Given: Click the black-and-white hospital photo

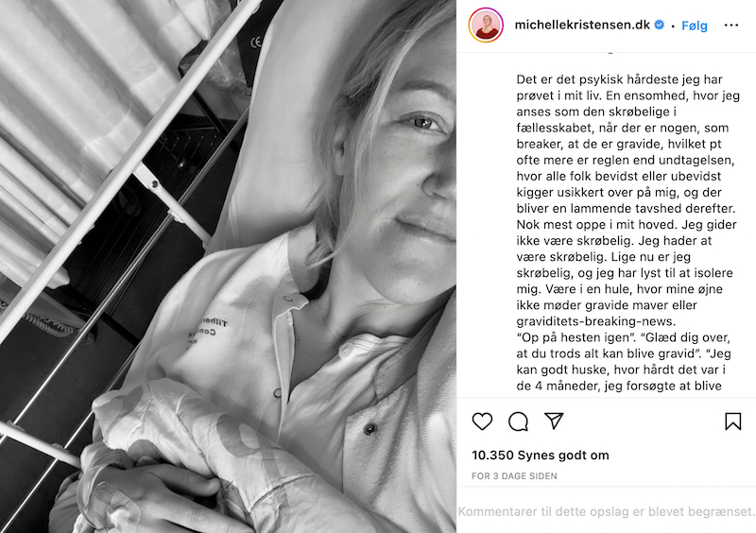Looking at the screenshot, I should click(x=228, y=266).
